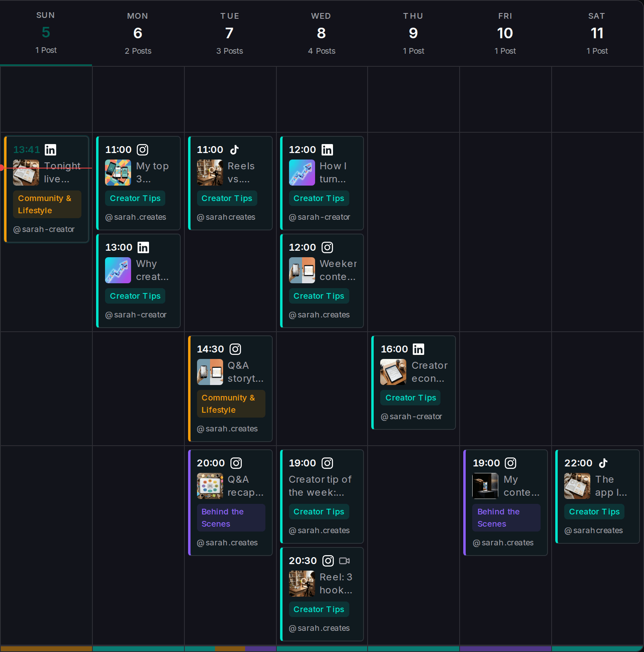Click Instagram icon on Wednesday 20:30 Reel post
This screenshot has width=644, height=652.
tap(328, 561)
